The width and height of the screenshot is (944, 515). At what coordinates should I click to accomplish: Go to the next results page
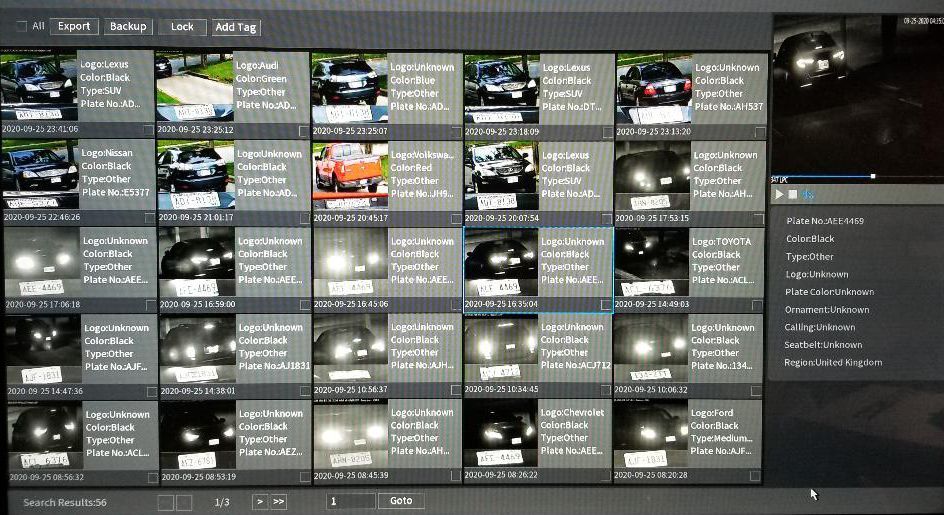pyautogui.click(x=259, y=501)
